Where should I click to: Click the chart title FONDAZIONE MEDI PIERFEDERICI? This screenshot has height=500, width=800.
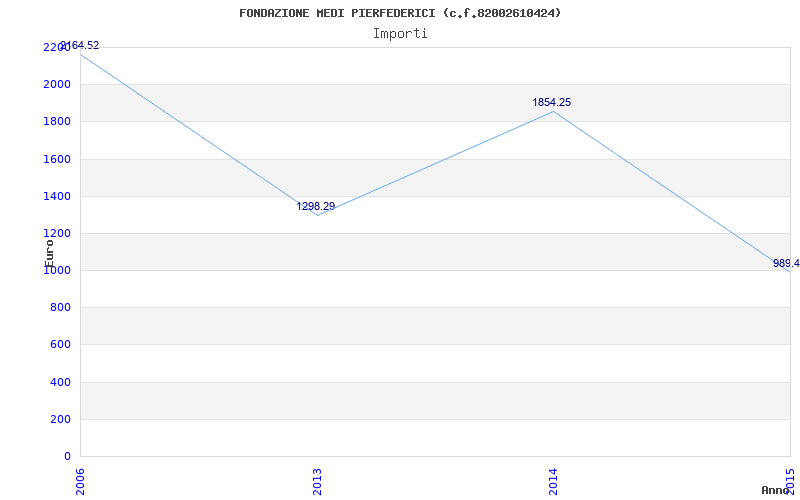click(x=400, y=13)
